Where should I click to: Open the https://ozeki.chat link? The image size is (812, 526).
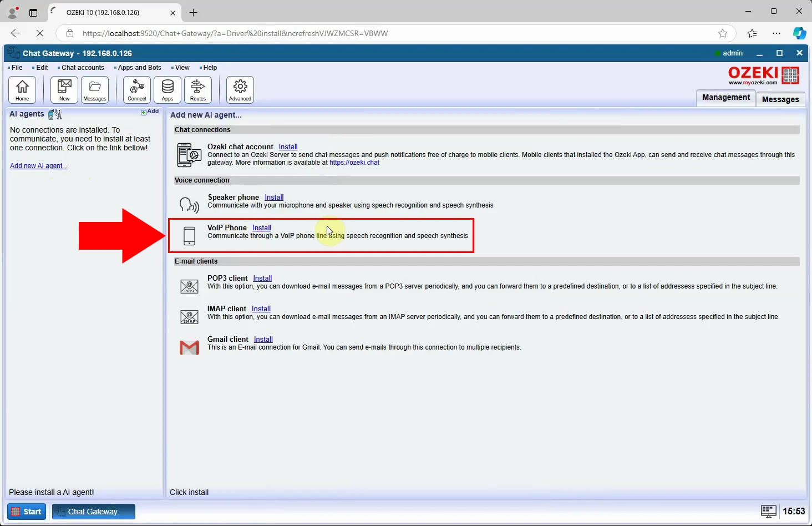click(354, 163)
